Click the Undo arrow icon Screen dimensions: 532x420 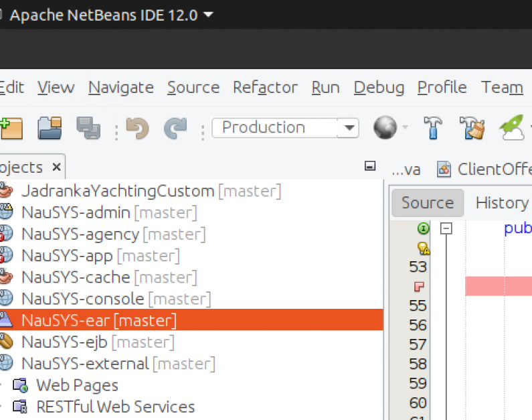(x=137, y=128)
